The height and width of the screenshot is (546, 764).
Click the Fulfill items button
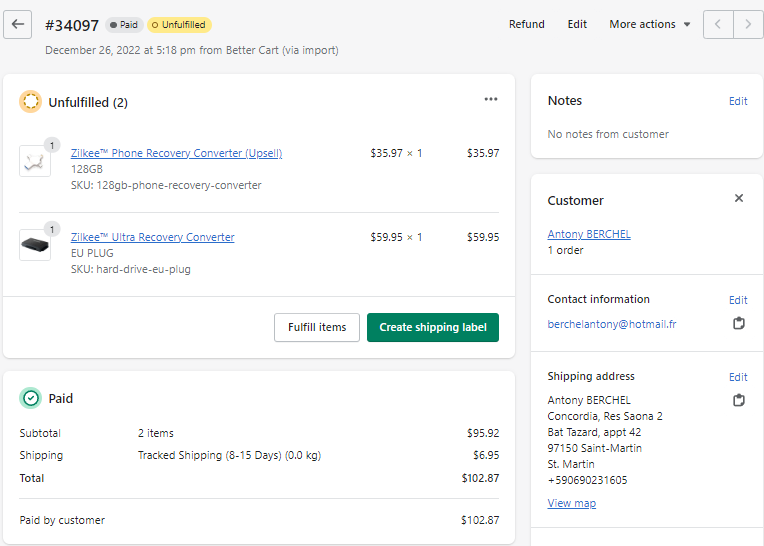point(317,327)
